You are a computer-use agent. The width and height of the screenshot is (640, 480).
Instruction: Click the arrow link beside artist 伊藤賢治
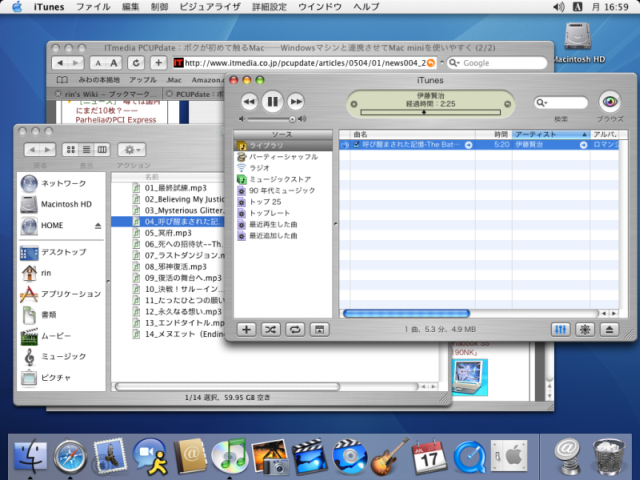point(584,145)
